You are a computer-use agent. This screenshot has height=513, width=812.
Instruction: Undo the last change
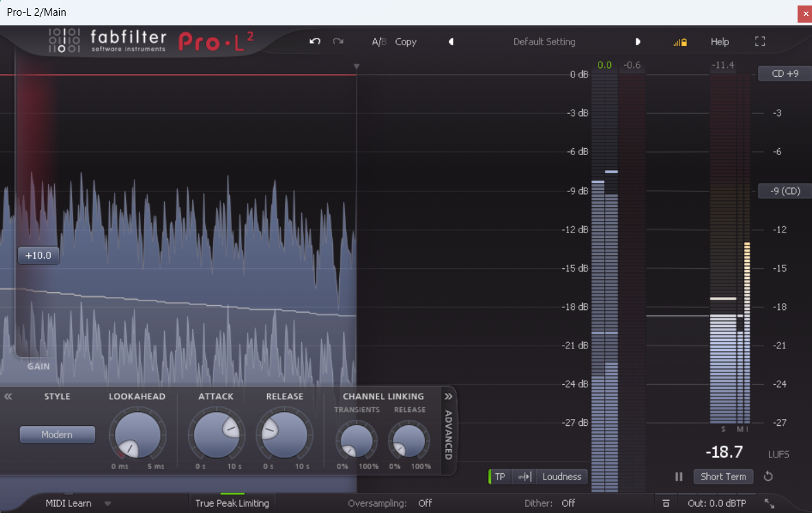click(x=315, y=41)
